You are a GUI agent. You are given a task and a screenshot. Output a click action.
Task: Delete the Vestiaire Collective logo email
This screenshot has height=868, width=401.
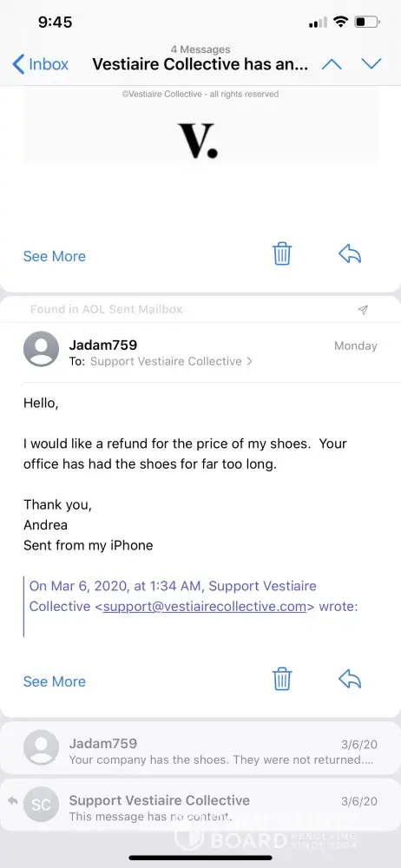[x=282, y=254]
